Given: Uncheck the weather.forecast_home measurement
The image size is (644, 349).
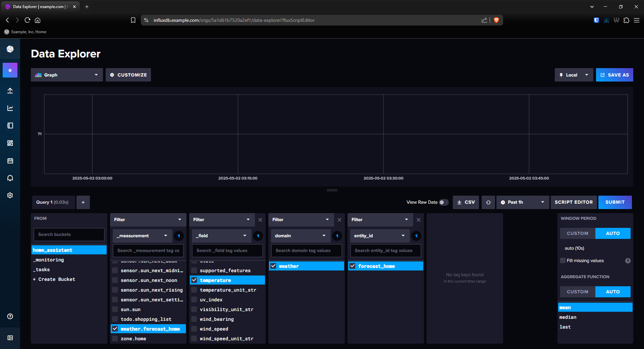Looking at the screenshot, I should coord(115,329).
